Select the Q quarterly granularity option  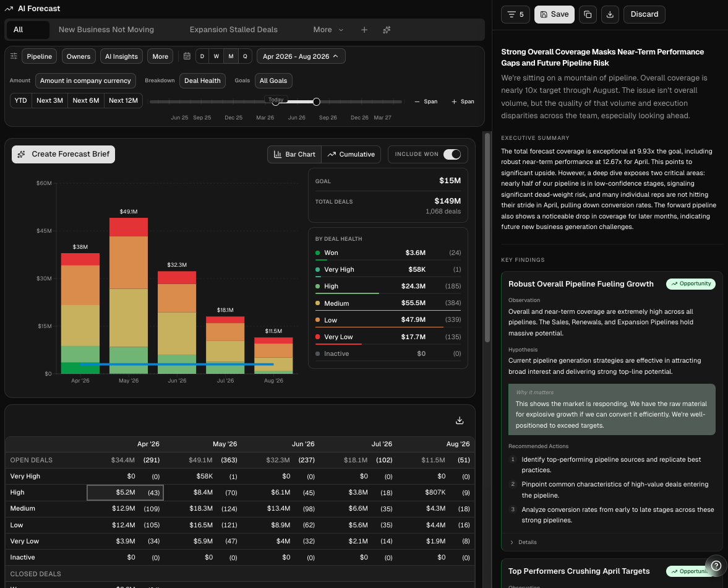[x=245, y=56]
